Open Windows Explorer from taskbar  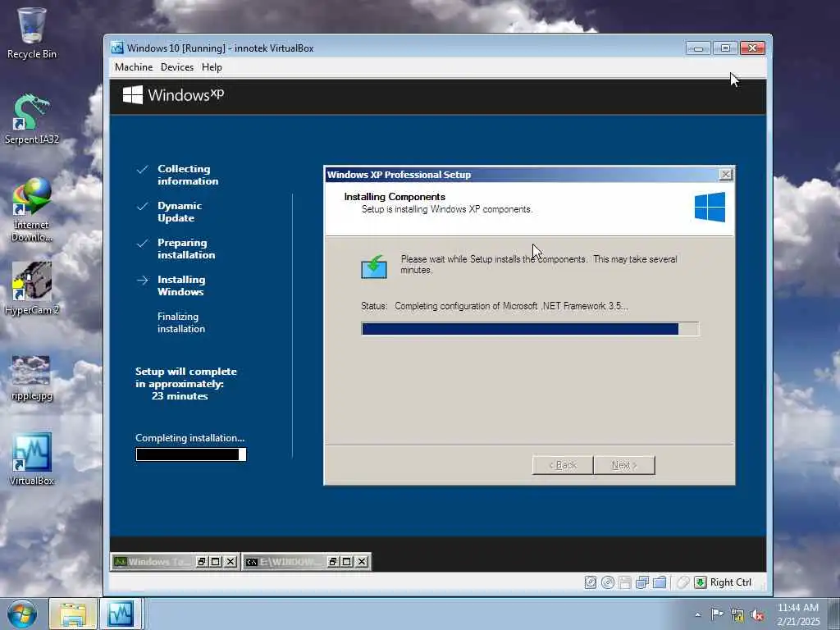[72, 614]
